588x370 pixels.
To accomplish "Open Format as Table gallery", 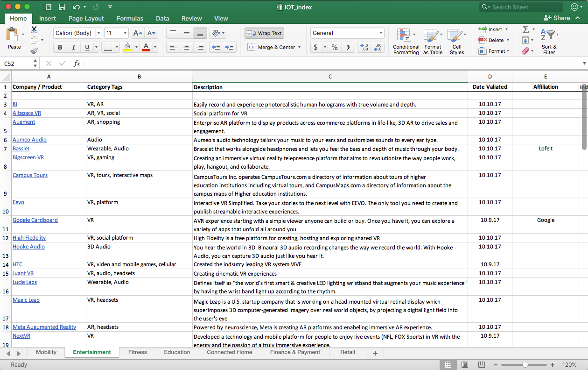I will pyautogui.click(x=433, y=42).
